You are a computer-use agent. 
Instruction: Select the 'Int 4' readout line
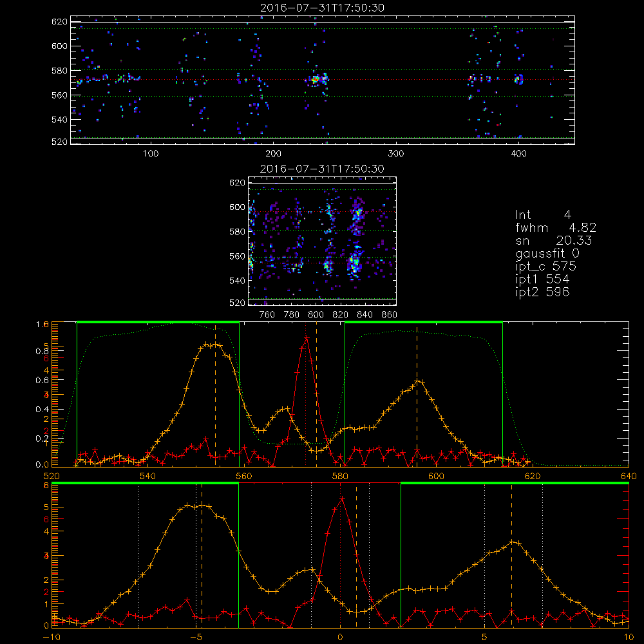click(543, 215)
